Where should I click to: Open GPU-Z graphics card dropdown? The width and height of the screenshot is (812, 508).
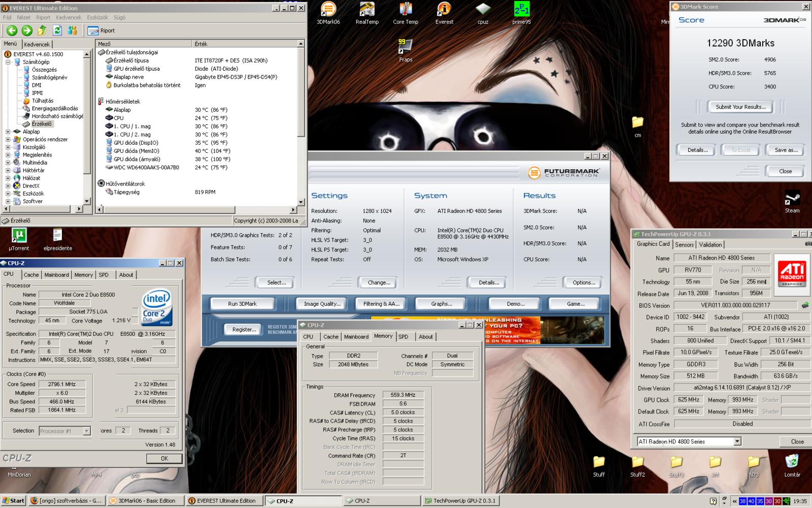pos(737,441)
